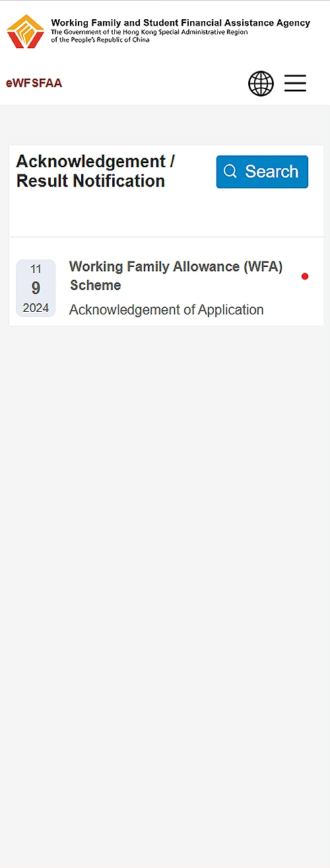Click the Acknowledgement / Result Notification heading
The height and width of the screenshot is (868, 330).
pos(95,171)
